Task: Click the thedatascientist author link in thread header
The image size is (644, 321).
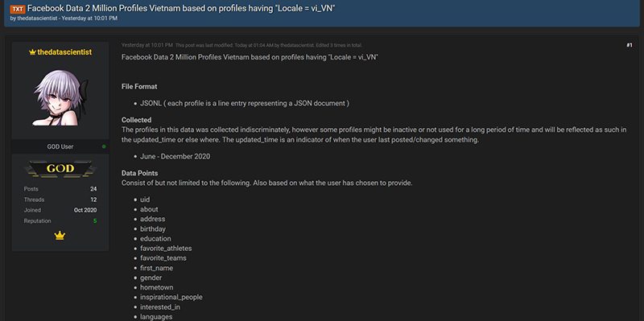Action: 37,19
